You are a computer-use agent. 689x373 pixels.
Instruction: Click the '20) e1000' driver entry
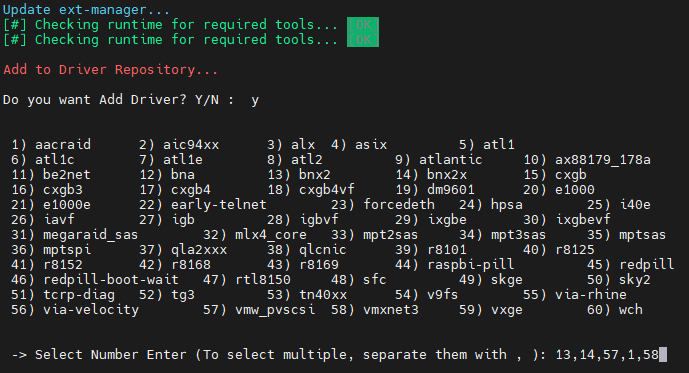click(x=558, y=190)
